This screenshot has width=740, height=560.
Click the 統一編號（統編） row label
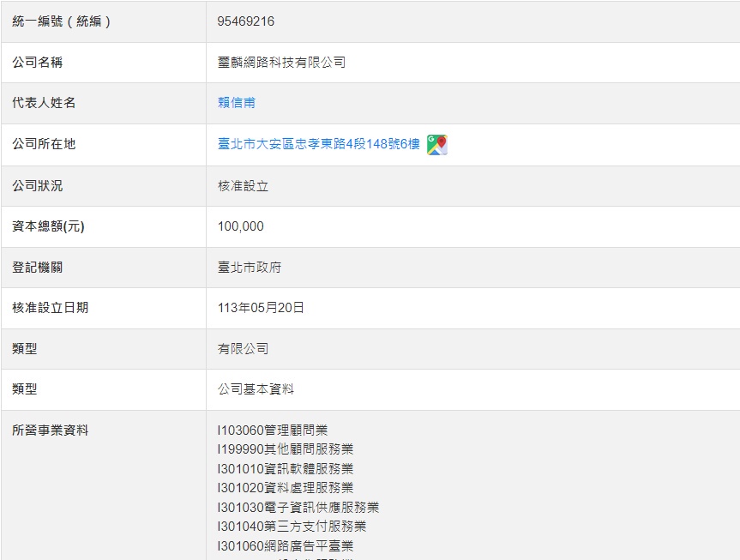click(x=62, y=21)
